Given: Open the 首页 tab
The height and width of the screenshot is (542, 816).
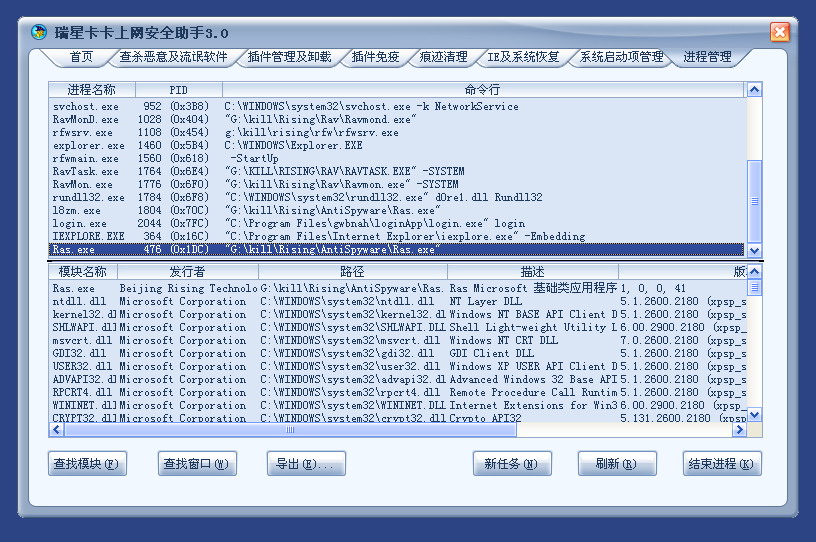Looking at the screenshot, I should click(x=81, y=57).
